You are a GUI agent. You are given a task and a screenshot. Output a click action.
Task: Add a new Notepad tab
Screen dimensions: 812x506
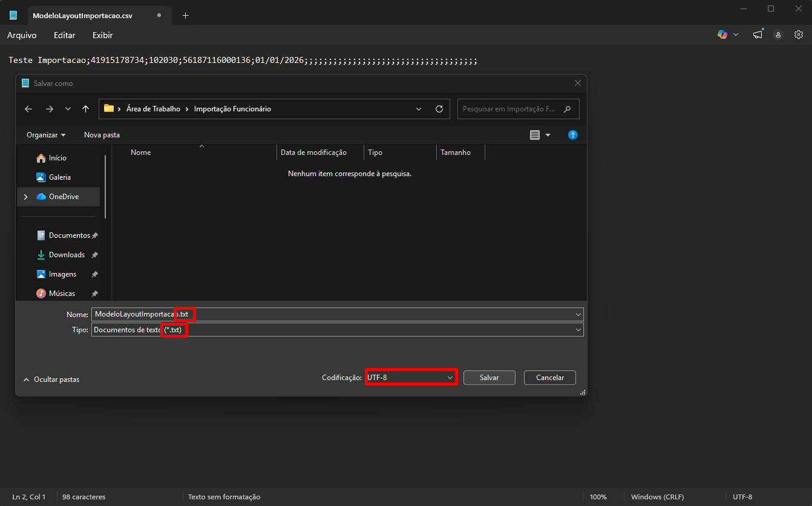185,15
